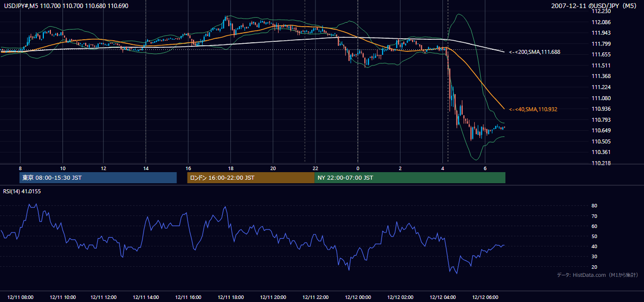
Task: Click the 東京 08:00-15:30 JST session bar
Action: pos(98,178)
